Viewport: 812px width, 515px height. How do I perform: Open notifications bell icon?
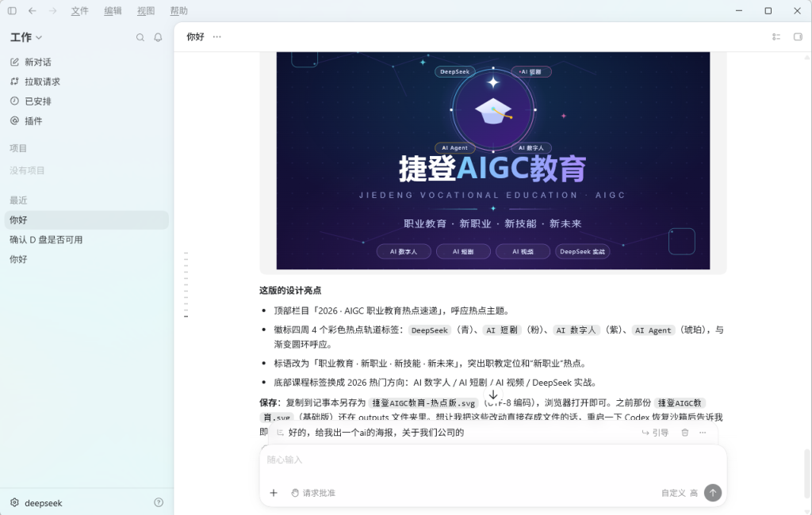pos(158,37)
